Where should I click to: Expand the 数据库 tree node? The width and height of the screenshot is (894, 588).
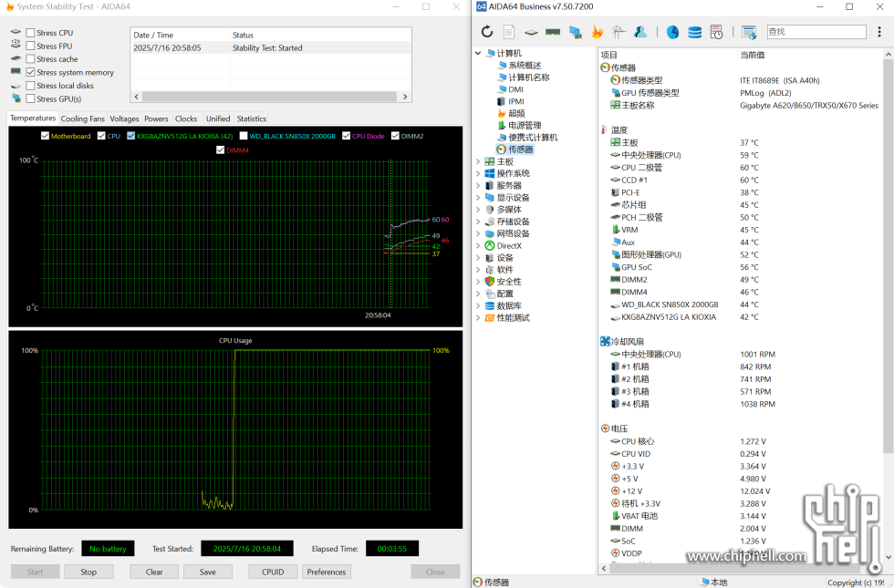pyautogui.click(x=478, y=306)
